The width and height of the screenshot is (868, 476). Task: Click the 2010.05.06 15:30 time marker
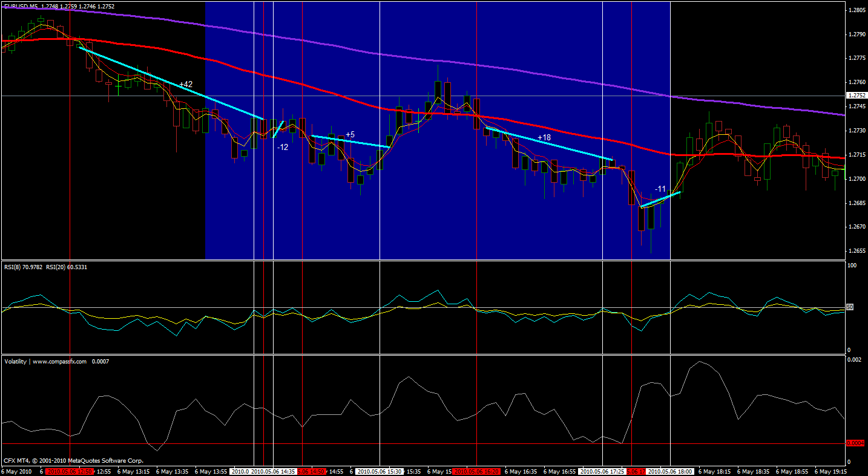(x=380, y=471)
